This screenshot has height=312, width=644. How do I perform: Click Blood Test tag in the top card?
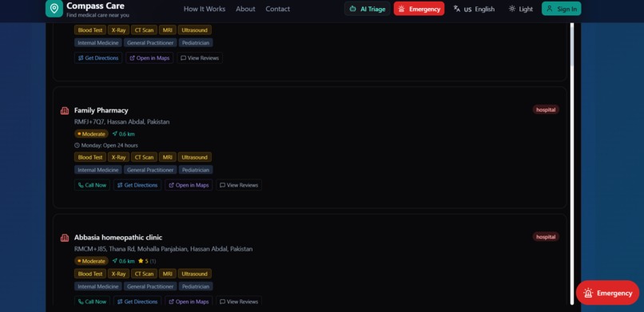click(90, 30)
